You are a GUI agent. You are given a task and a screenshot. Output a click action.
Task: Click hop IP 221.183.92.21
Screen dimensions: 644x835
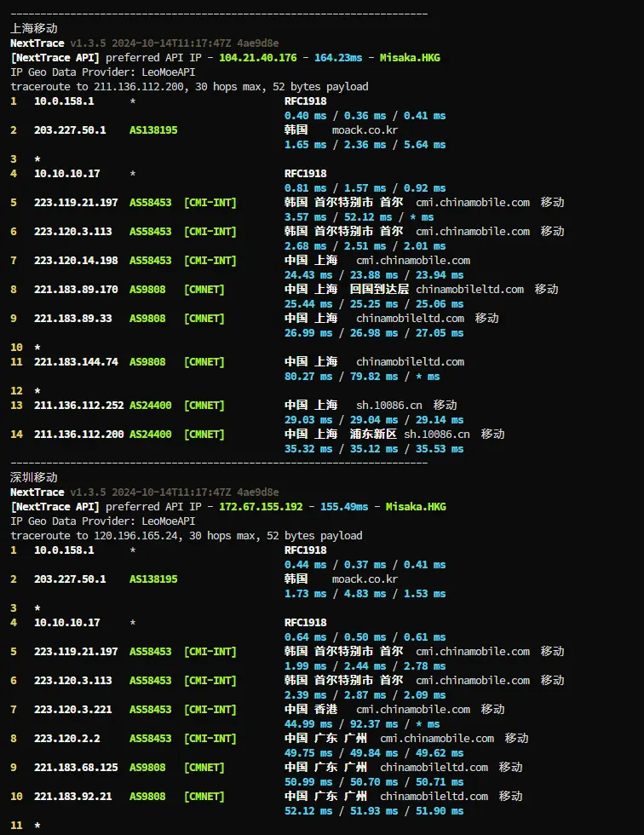point(72,797)
